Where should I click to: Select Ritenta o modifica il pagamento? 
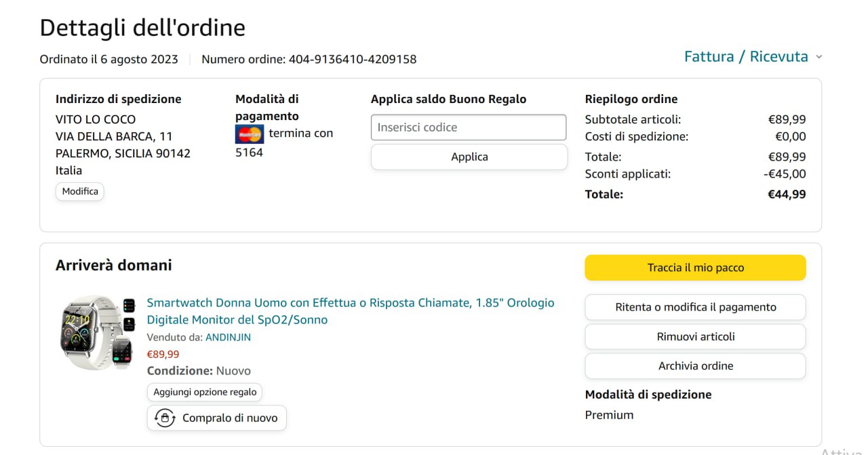(695, 307)
